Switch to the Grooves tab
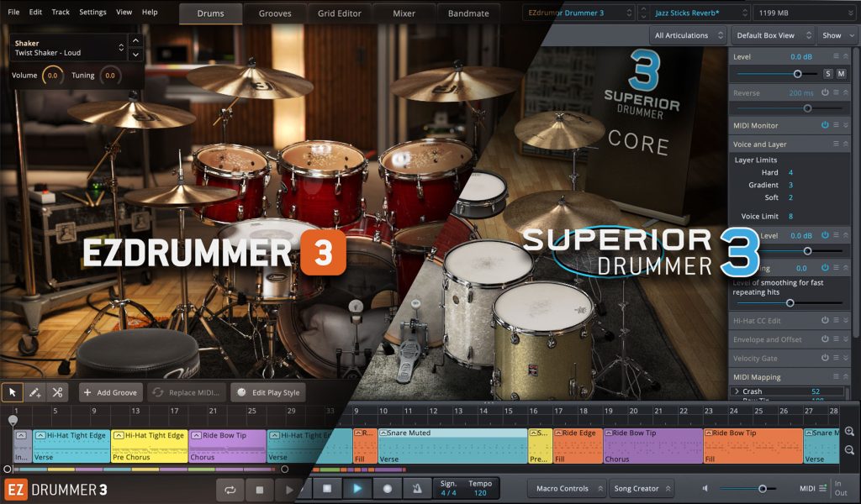 coord(275,13)
